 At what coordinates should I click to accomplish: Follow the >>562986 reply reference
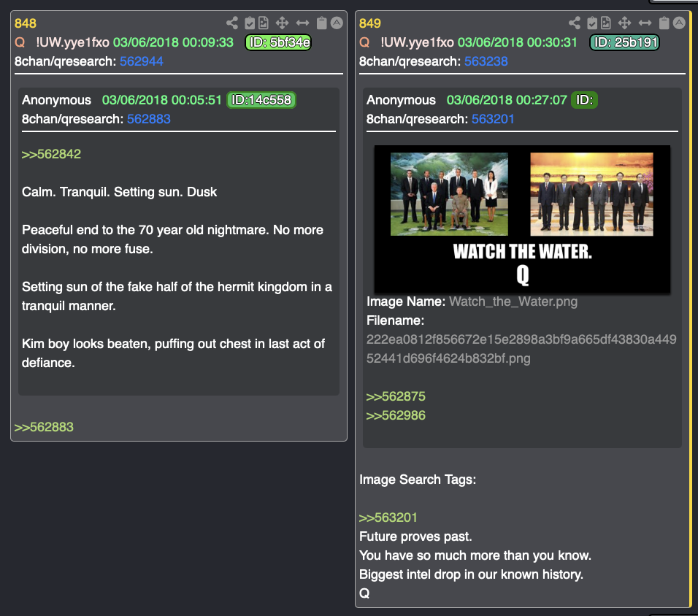point(396,415)
